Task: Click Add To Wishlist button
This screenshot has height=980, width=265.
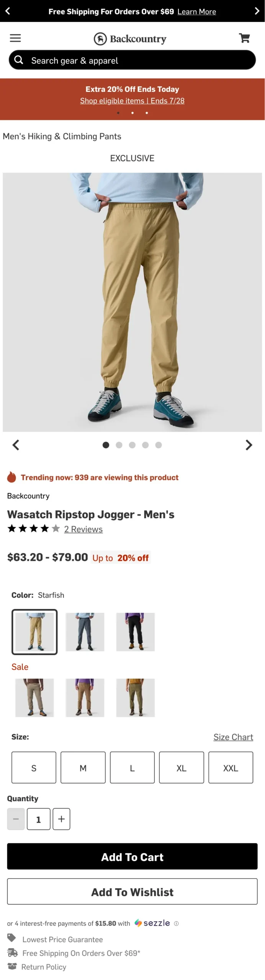Action: [x=132, y=892]
